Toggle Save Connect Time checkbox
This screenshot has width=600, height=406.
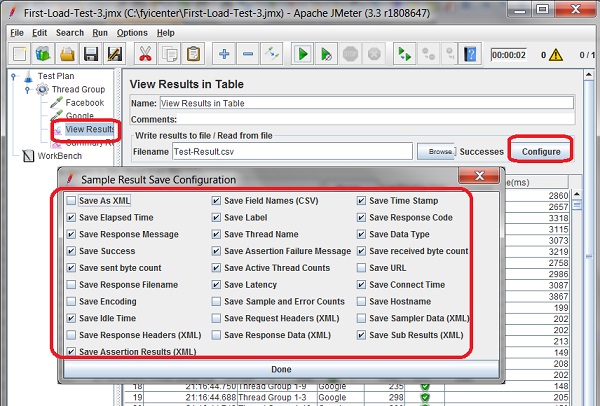361,285
